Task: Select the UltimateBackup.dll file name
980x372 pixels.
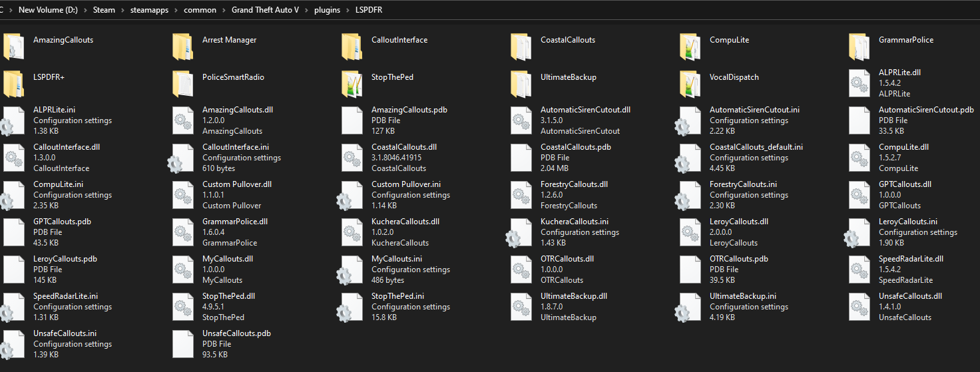Action: tap(574, 296)
